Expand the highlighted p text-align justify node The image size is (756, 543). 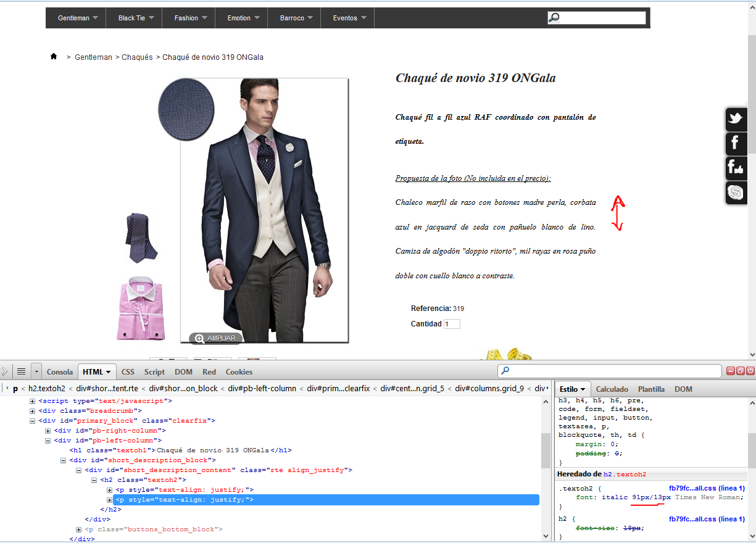coord(110,500)
